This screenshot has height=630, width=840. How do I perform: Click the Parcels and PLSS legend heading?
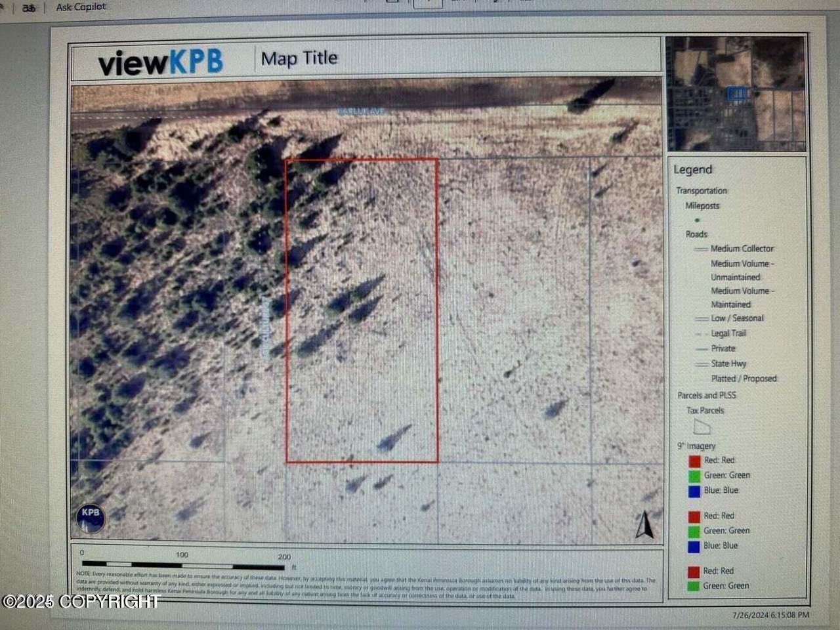click(x=707, y=395)
